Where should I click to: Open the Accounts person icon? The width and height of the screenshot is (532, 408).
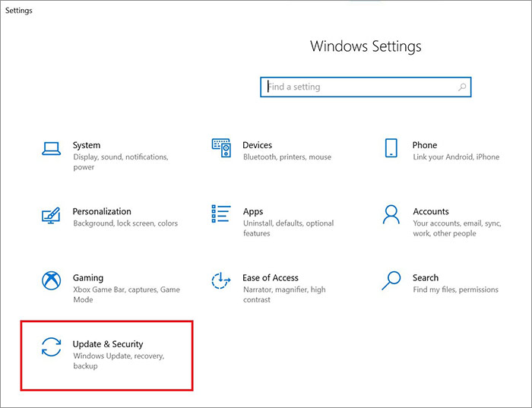[391, 214]
